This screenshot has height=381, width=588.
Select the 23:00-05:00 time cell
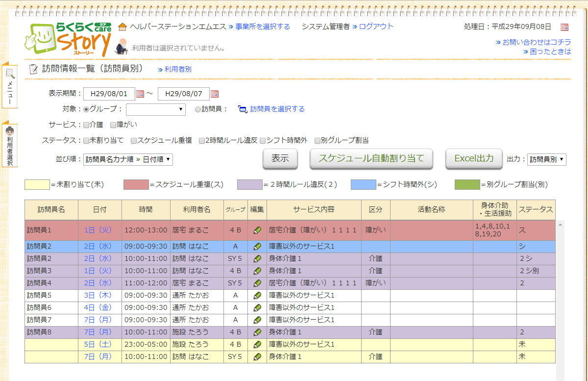pyautogui.click(x=146, y=344)
